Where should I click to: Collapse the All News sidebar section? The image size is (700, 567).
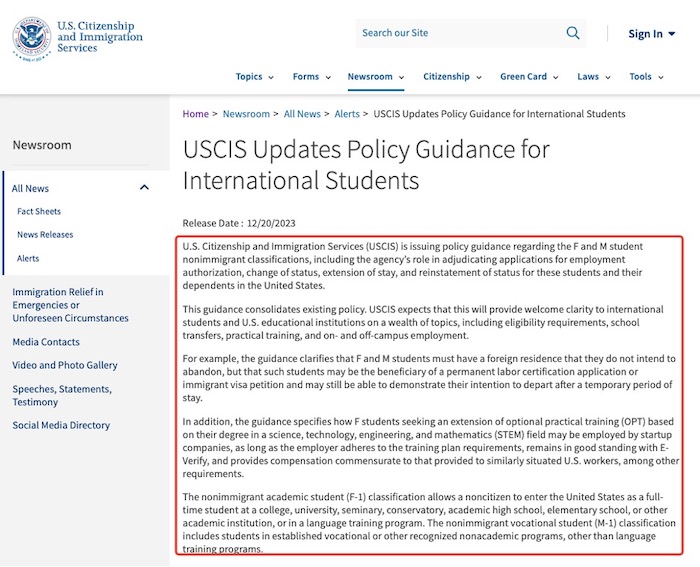coord(144,188)
